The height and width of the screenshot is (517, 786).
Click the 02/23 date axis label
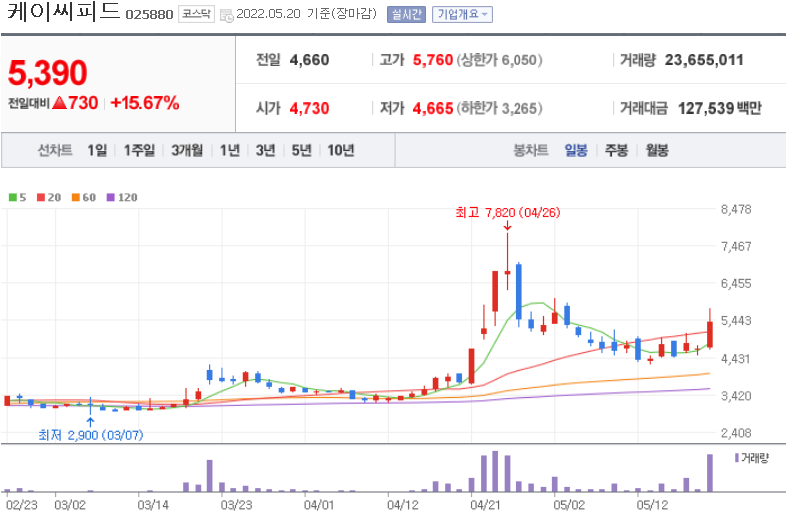point(22,504)
